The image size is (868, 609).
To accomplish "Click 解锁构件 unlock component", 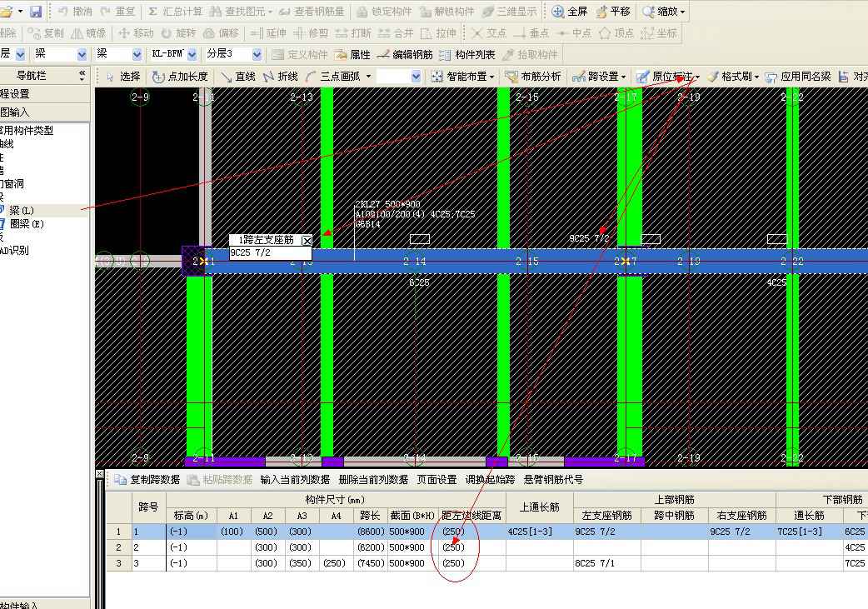I will (x=446, y=11).
